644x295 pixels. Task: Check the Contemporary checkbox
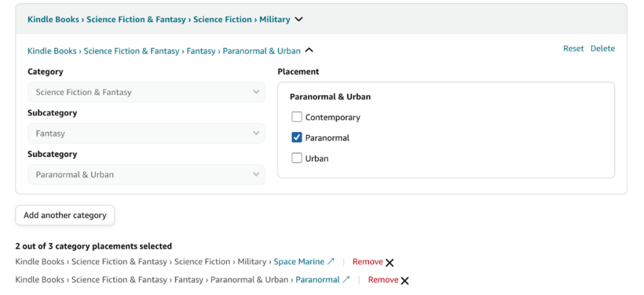coord(297,117)
